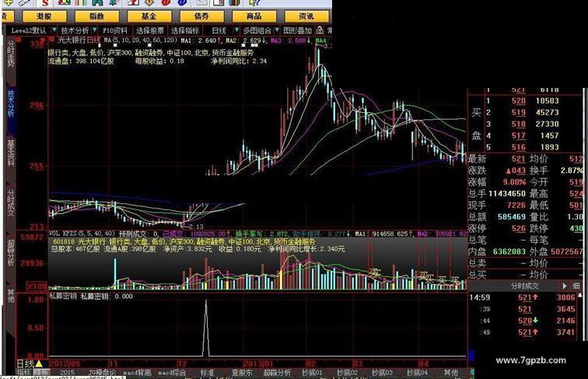Image resolution: width=588 pixels, height=379 pixels.
Task: Click buy level 3 volume 27330
Action: click(547, 124)
